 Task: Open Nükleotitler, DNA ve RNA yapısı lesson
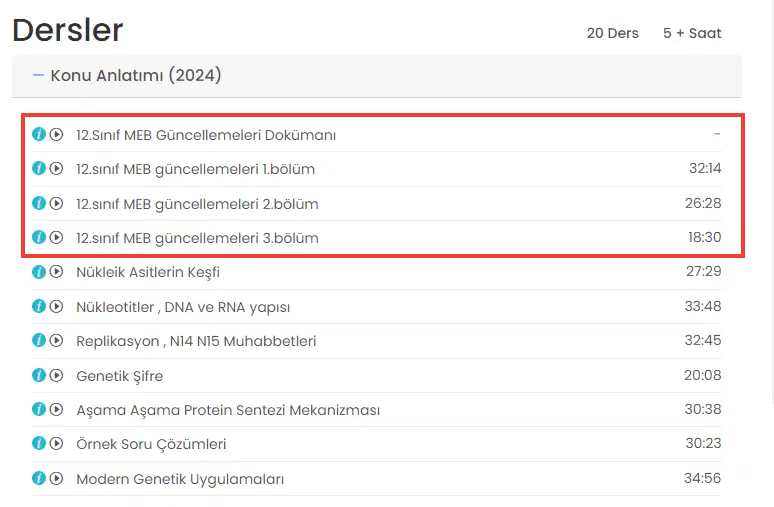pos(183,307)
